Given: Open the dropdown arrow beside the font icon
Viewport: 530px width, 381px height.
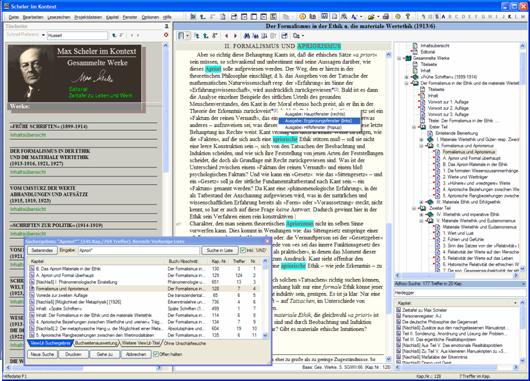Looking at the screenshot, I should [361, 17].
